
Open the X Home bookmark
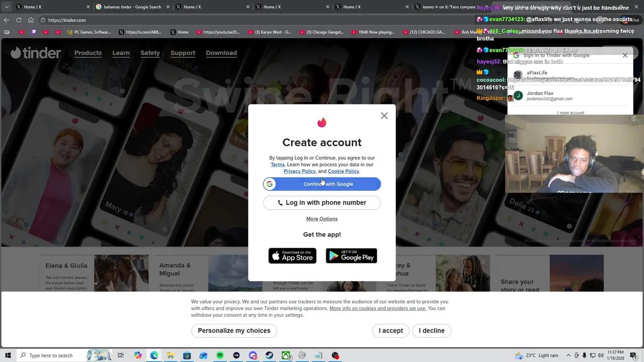(180, 32)
